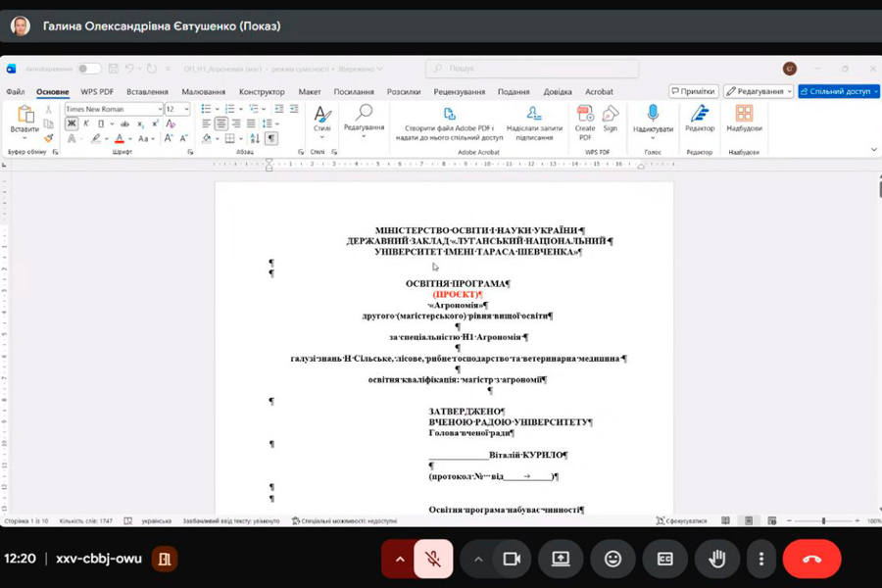Viewport: 882px width, 588px height.
Task: Present screen in the meeting toolbar
Action: pyautogui.click(x=561, y=559)
